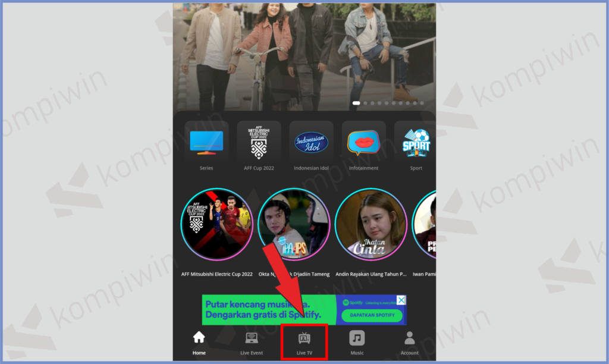Click the 'Sport' category label

[416, 168]
